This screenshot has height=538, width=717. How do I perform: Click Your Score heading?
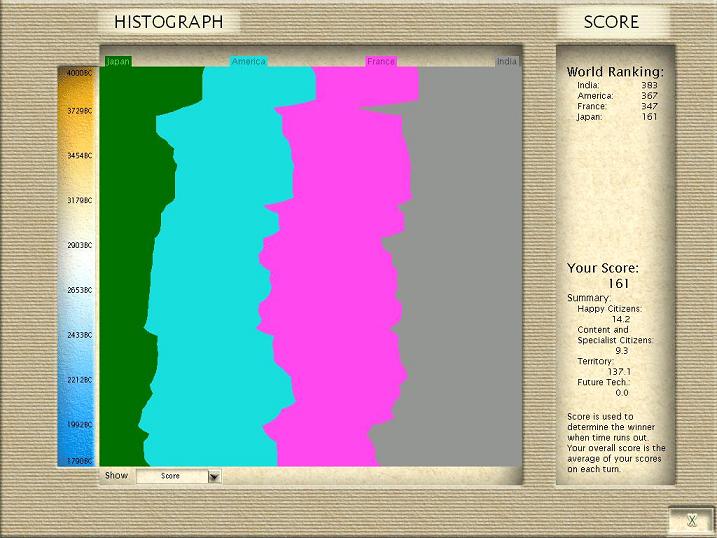tap(603, 268)
